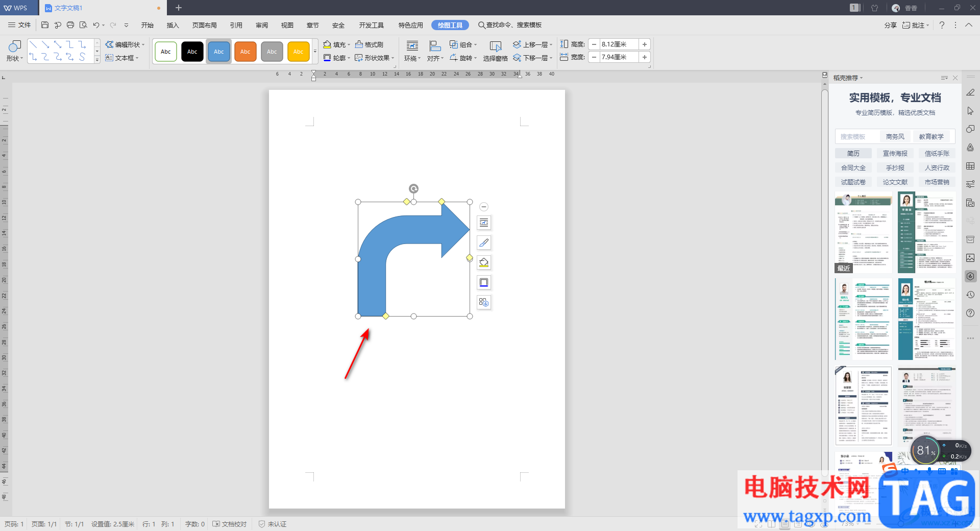Choose the black Abc shape style
Image resolution: width=980 pixels, height=531 pixels.
pyautogui.click(x=192, y=52)
